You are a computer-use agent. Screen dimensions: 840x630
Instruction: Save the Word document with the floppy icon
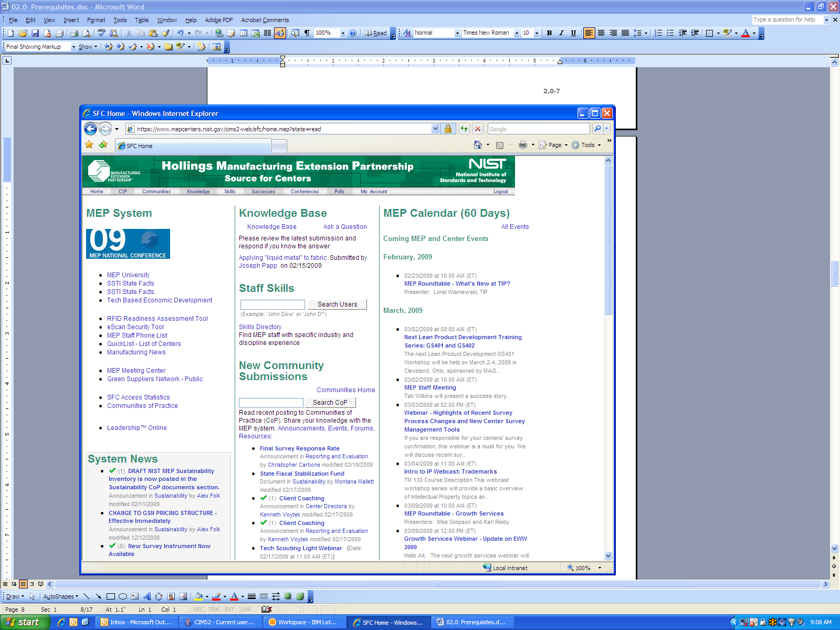coord(35,33)
